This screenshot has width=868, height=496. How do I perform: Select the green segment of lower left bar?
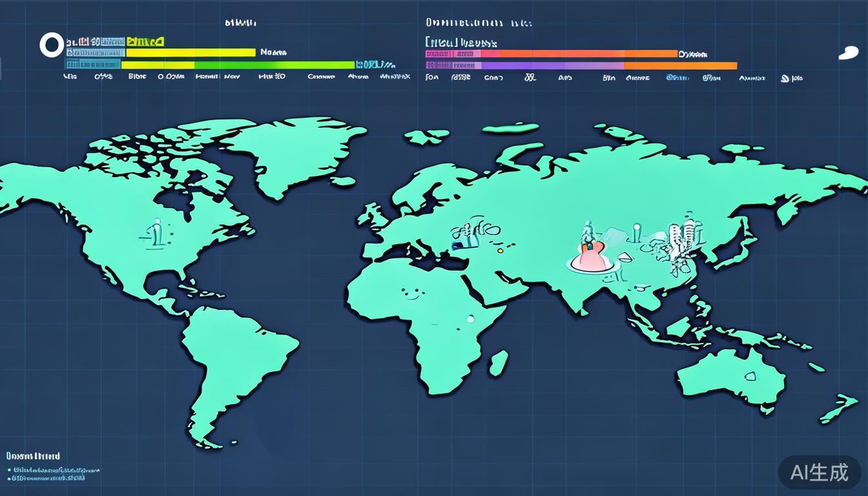(x=274, y=65)
